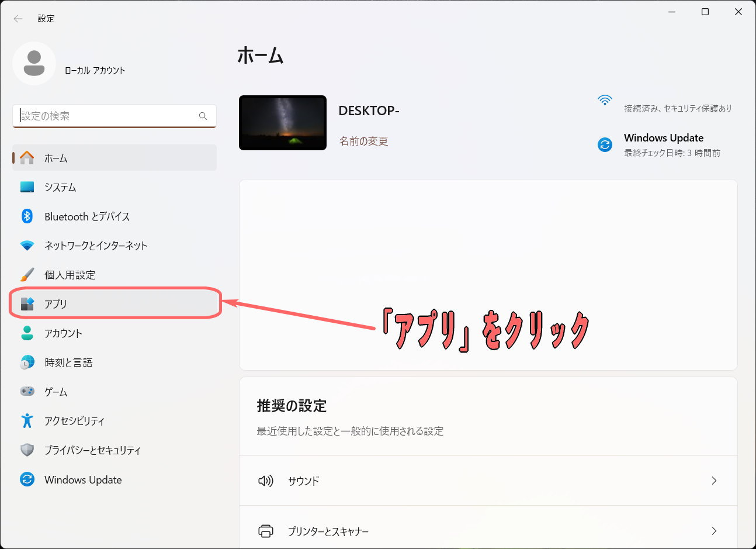Click the ゲーム controller icon
Image resolution: width=756 pixels, height=549 pixels.
(x=27, y=392)
